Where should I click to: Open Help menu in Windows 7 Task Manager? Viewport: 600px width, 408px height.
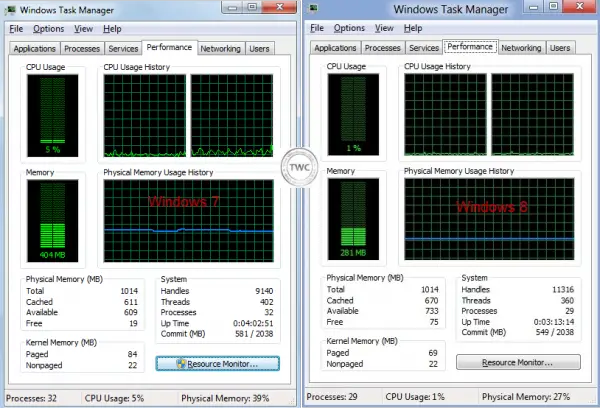click(112, 29)
